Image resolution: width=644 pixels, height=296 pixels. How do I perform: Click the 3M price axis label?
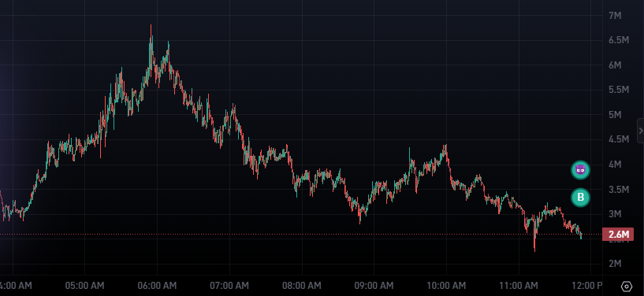[615, 214]
